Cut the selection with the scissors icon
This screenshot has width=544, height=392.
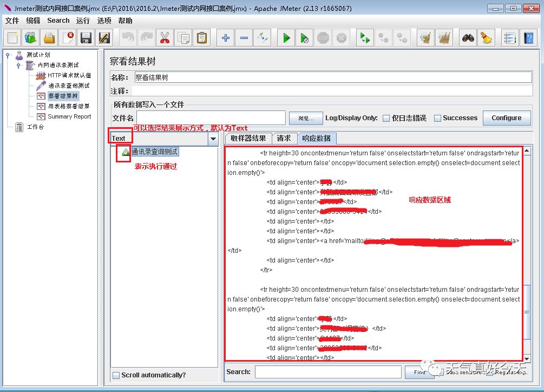[165, 38]
